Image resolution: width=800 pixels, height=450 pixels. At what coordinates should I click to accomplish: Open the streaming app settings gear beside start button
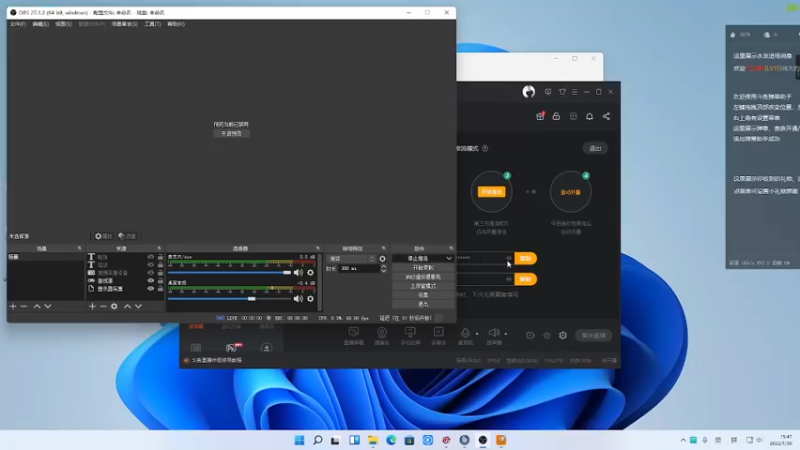point(563,335)
